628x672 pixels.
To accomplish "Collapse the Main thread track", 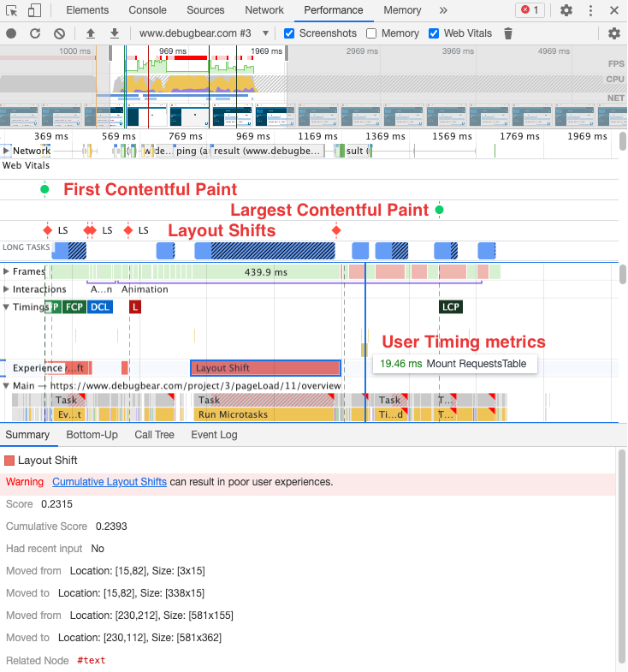I will [x=6, y=386].
